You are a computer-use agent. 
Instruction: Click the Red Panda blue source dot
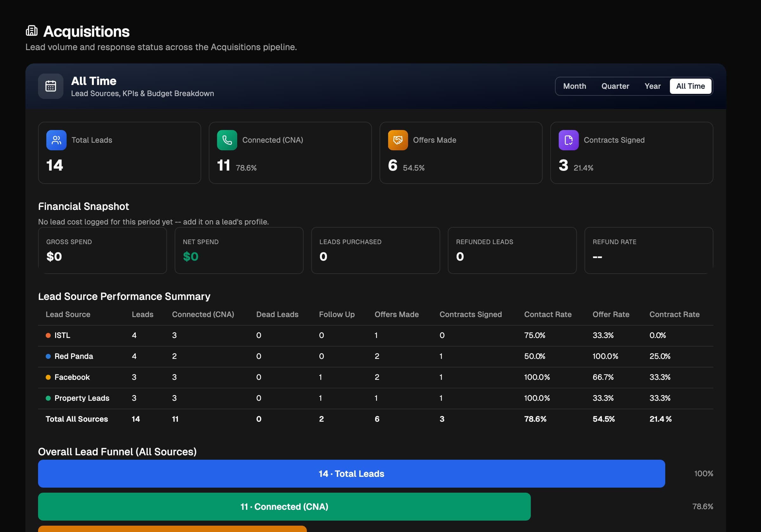click(x=48, y=356)
